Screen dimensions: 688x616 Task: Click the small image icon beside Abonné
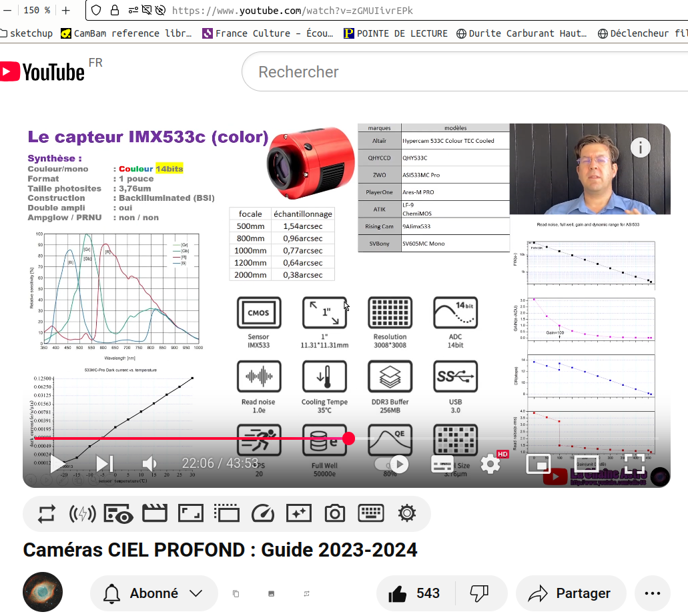[271, 593]
